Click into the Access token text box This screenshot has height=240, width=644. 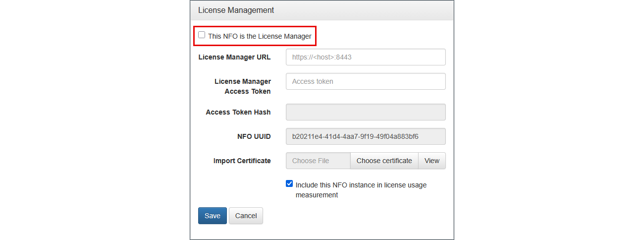pos(366,81)
